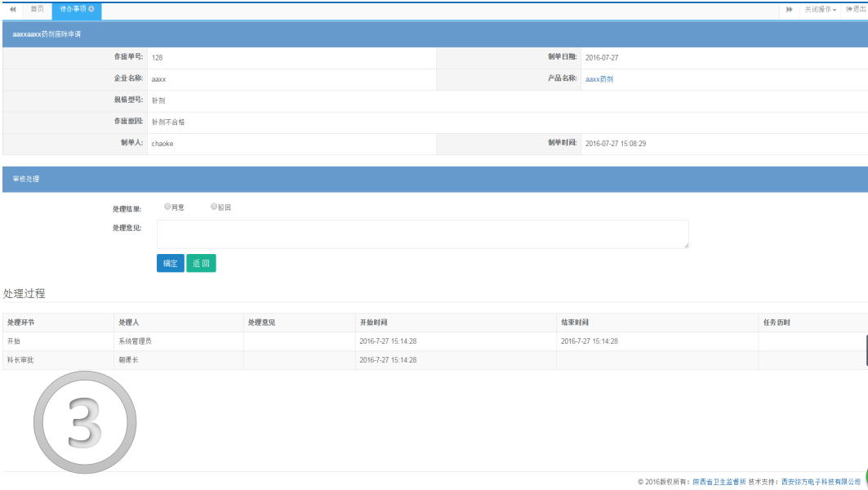Open the aaxx药剂 product name link
The height and width of the screenshot is (490, 868).
click(x=599, y=79)
